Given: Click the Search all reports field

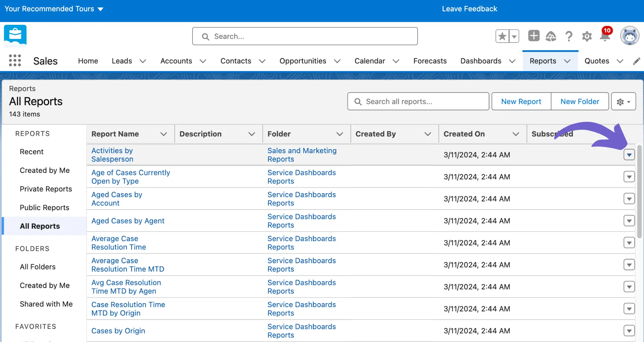Looking at the screenshot, I should coord(418,101).
